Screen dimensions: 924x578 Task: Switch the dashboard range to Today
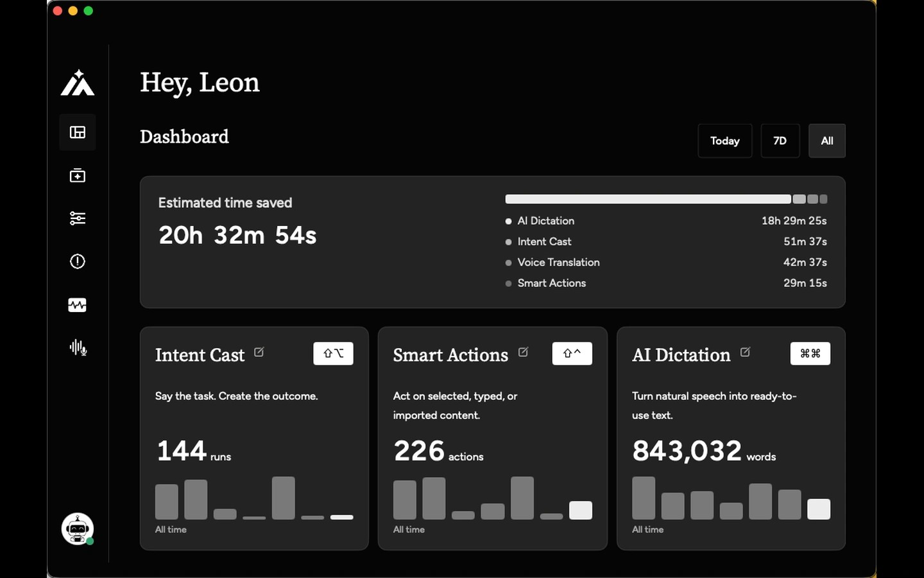click(725, 141)
